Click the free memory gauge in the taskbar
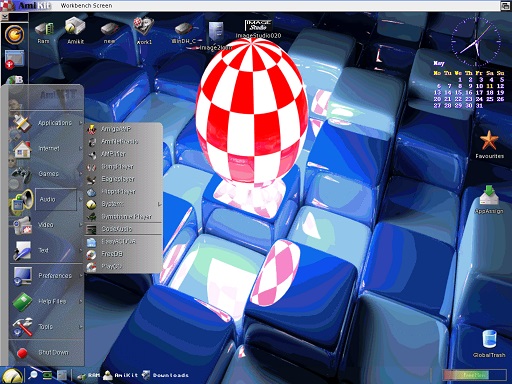This screenshot has width=512, height=384. 474,375
